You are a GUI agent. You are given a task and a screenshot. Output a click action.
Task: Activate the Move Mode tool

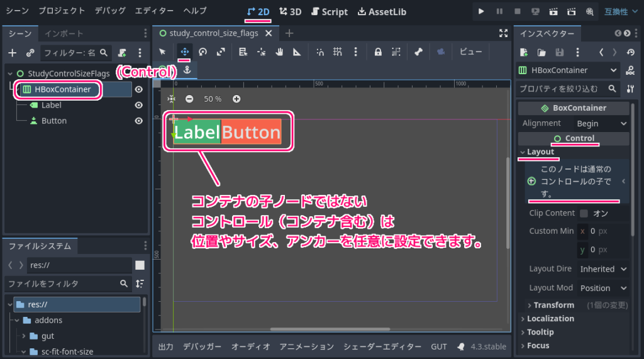pyautogui.click(x=184, y=52)
